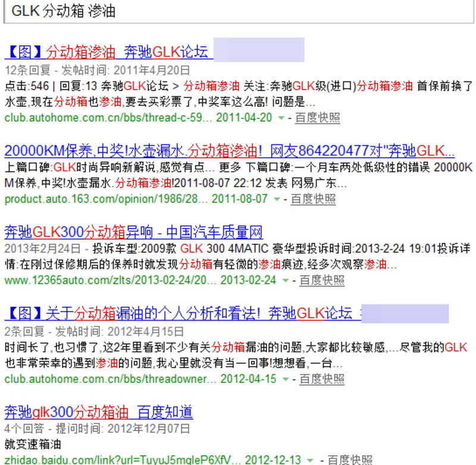Viewport: 476px width, 465px height.
Task: Click the text 2条回复 - 发帖时间: 2012年4月15日
Action: [x=95, y=332]
